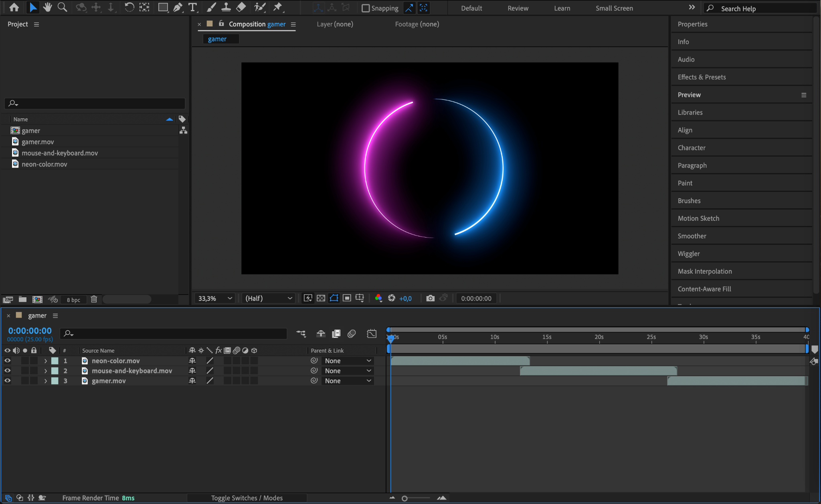Open the Effects & Presets panel
This screenshot has height=504, width=821.
[702, 77]
